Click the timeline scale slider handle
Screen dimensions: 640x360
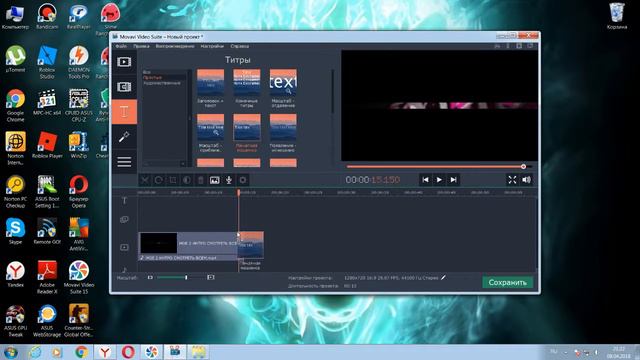[186, 278]
